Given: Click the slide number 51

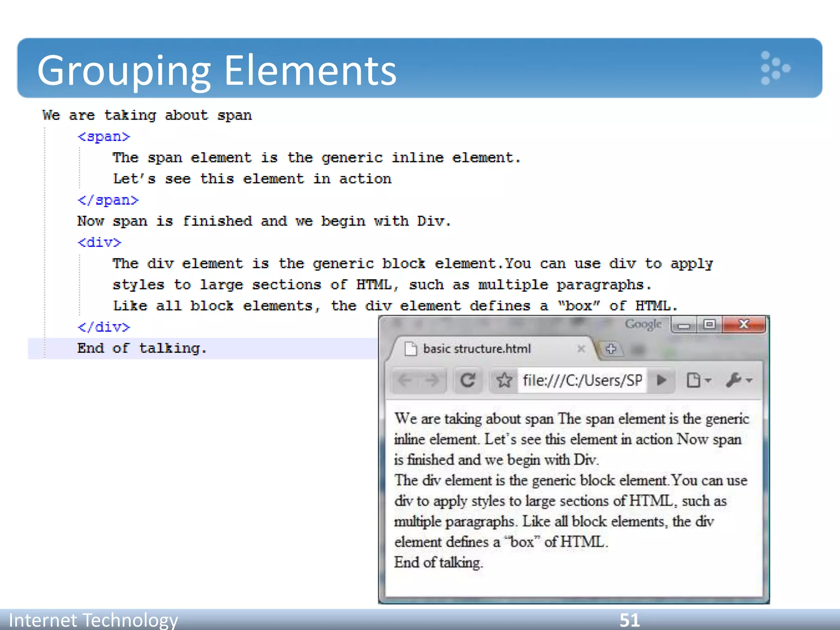Looking at the screenshot, I should pos(630,620).
